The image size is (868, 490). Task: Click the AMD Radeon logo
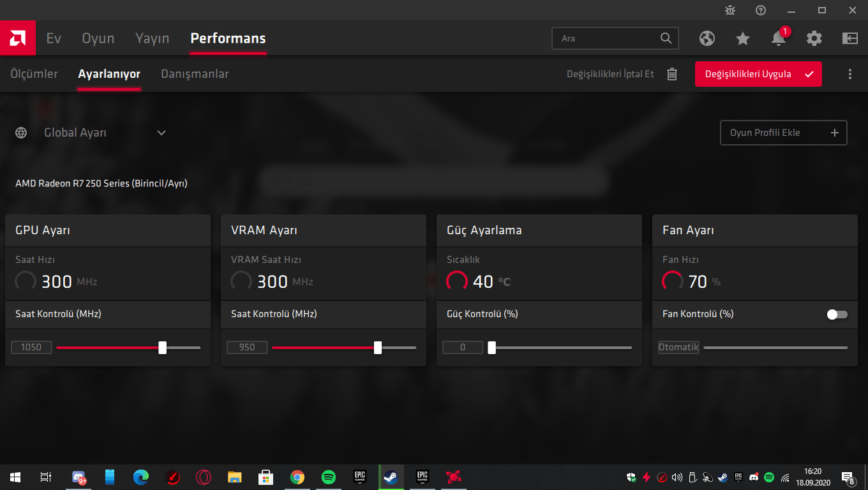pyautogui.click(x=17, y=38)
